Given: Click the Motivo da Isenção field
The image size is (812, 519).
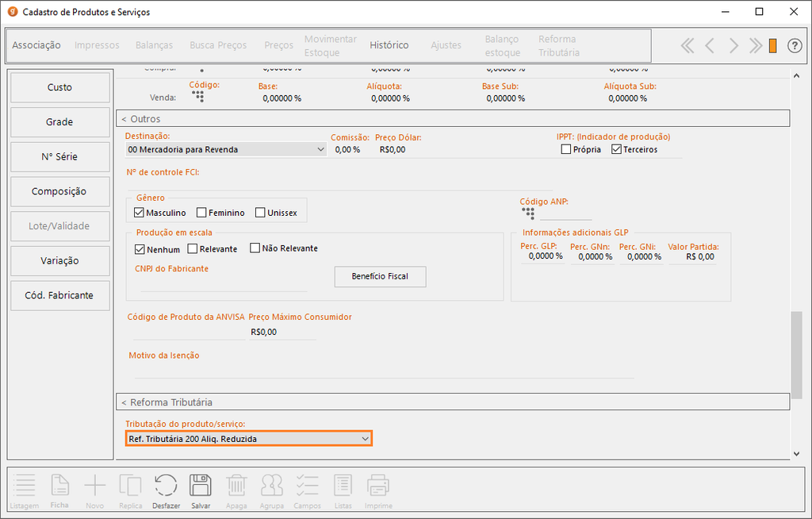Looking at the screenshot, I should (x=384, y=371).
